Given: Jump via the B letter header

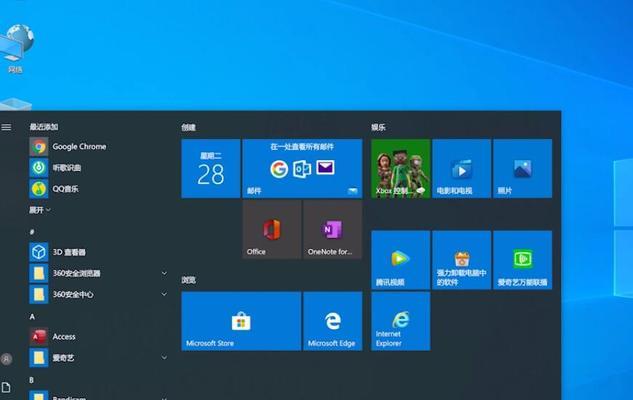Looking at the screenshot, I should click(31, 380).
